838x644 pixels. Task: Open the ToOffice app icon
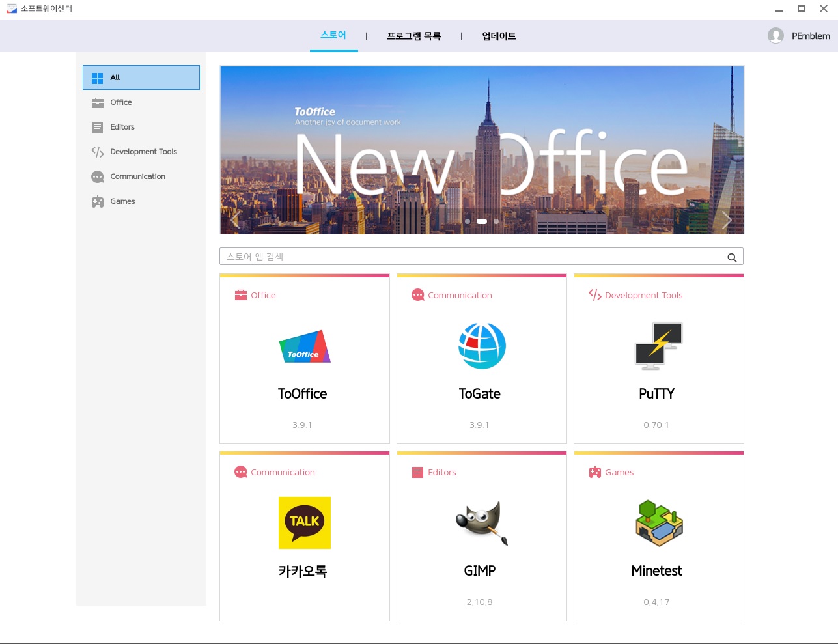pyautogui.click(x=304, y=346)
